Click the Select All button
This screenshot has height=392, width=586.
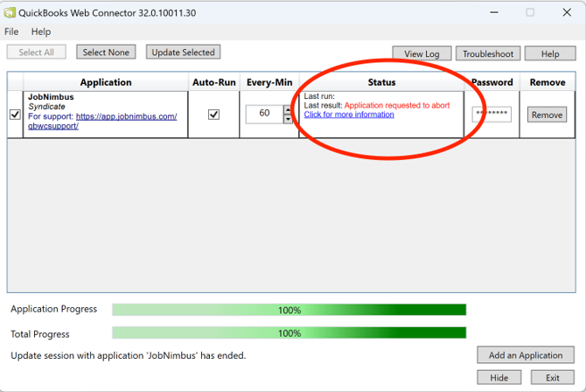coord(36,52)
